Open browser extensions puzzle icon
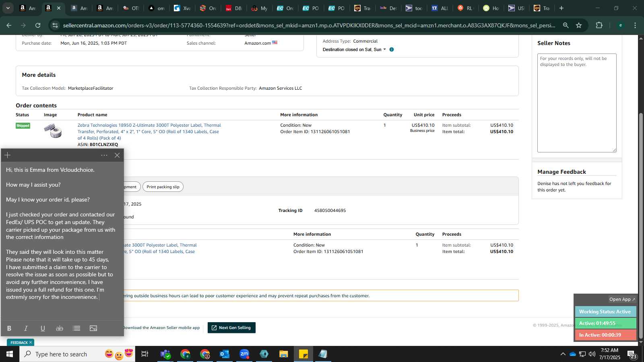 click(x=599, y=25)
